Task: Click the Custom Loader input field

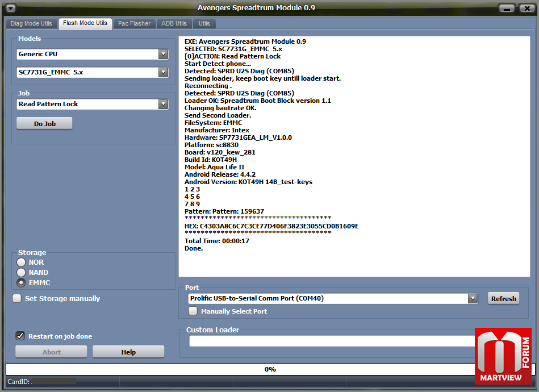Action: coord(332,341)
